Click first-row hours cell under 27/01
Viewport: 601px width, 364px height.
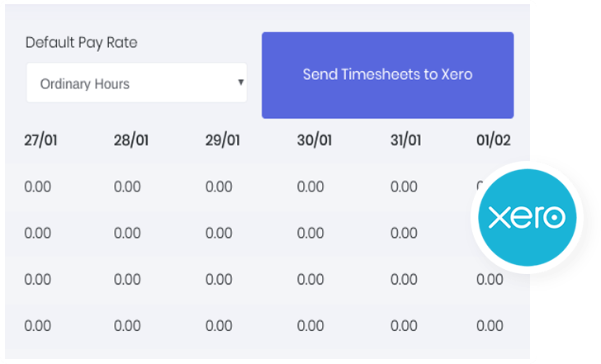(38, 187)
